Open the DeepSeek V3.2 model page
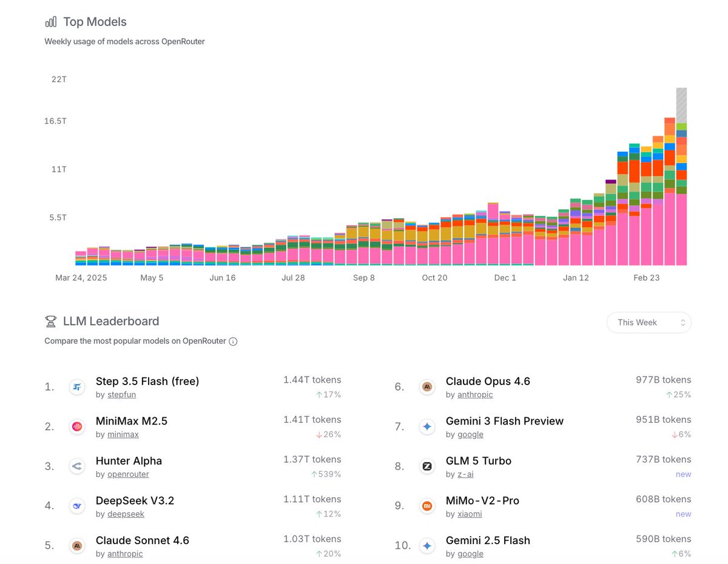Image resolution: width=728 pixels, height=564 pixels. 135,501
